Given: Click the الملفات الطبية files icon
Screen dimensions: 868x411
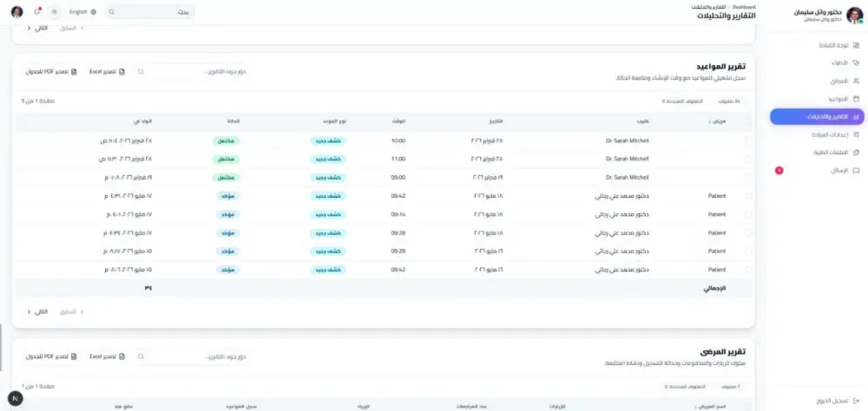Looking at the screenshot, I should point(857,153).
